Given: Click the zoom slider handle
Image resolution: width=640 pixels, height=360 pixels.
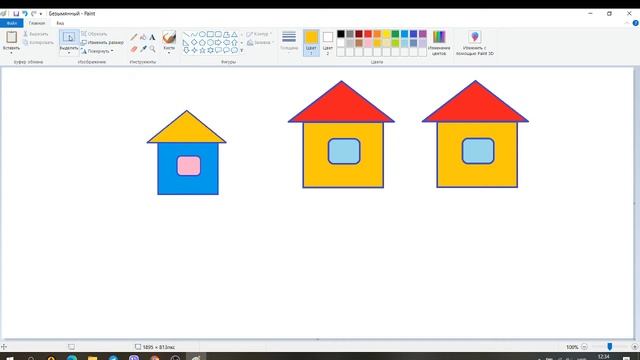Looking at the screenshot, I should tap(609, 347).
